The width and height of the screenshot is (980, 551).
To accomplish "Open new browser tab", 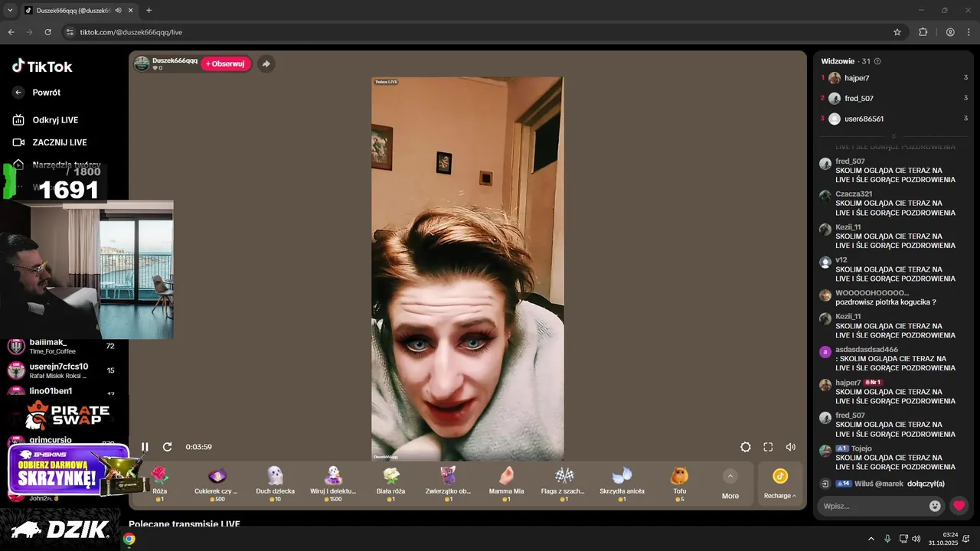I will point(149,11).
